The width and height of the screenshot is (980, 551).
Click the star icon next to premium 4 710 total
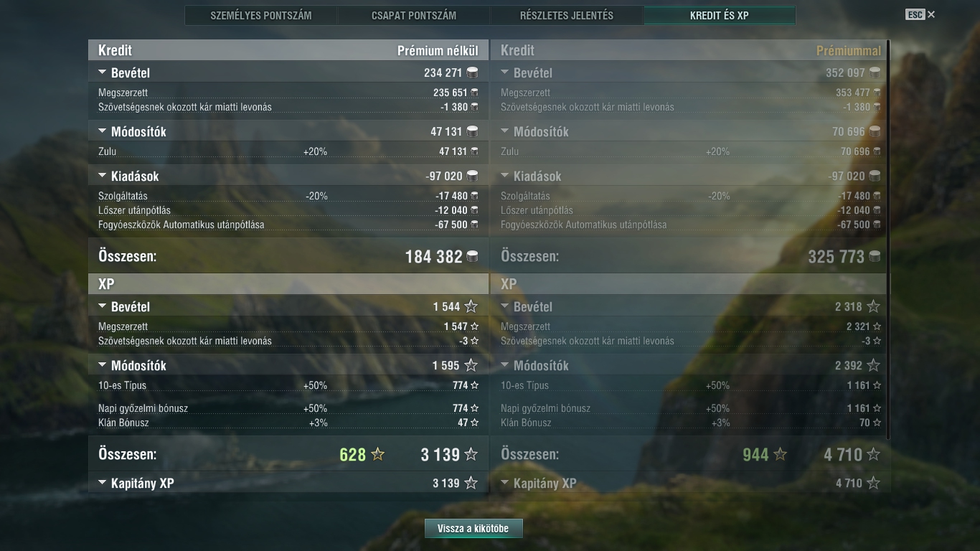[873, 454]
